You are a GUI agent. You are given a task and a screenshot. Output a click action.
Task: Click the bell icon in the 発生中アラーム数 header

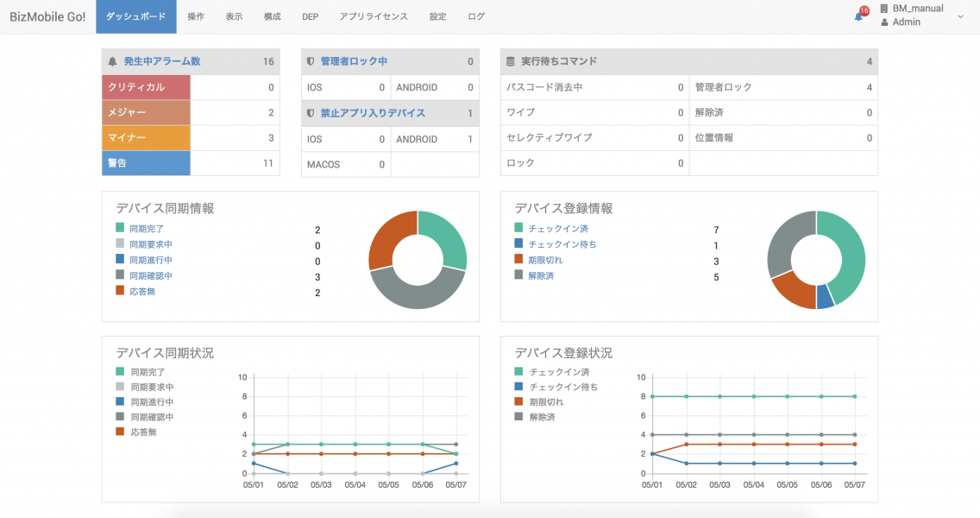pos(112,61)
